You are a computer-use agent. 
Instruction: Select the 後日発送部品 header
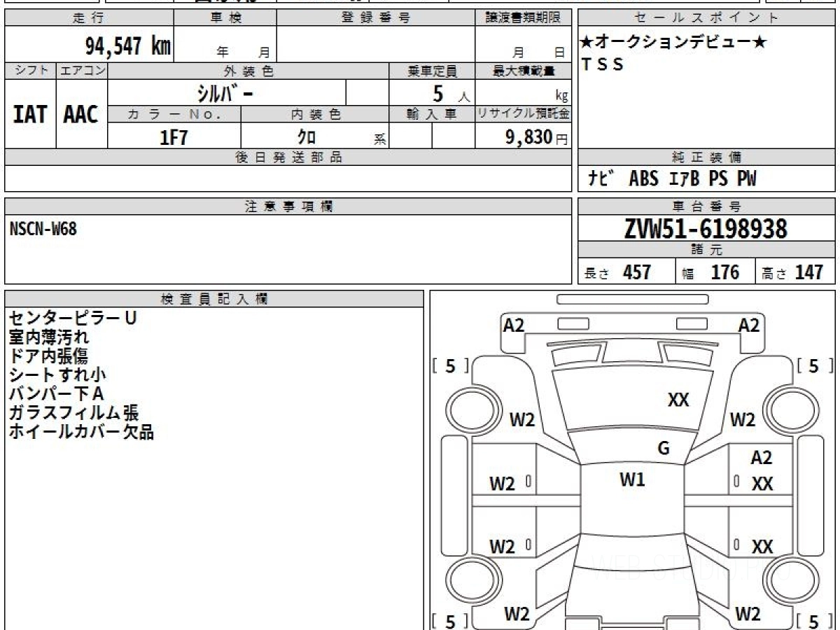[x=288, y=157]
